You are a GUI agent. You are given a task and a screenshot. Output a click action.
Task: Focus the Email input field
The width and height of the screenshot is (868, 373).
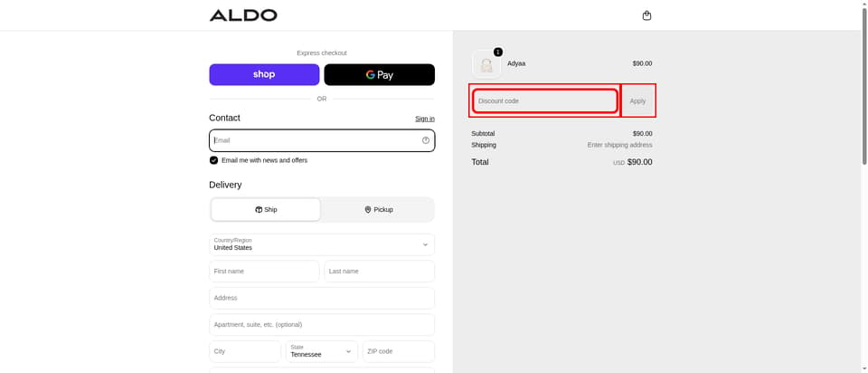pyautogui.click(x=322, y=140)
